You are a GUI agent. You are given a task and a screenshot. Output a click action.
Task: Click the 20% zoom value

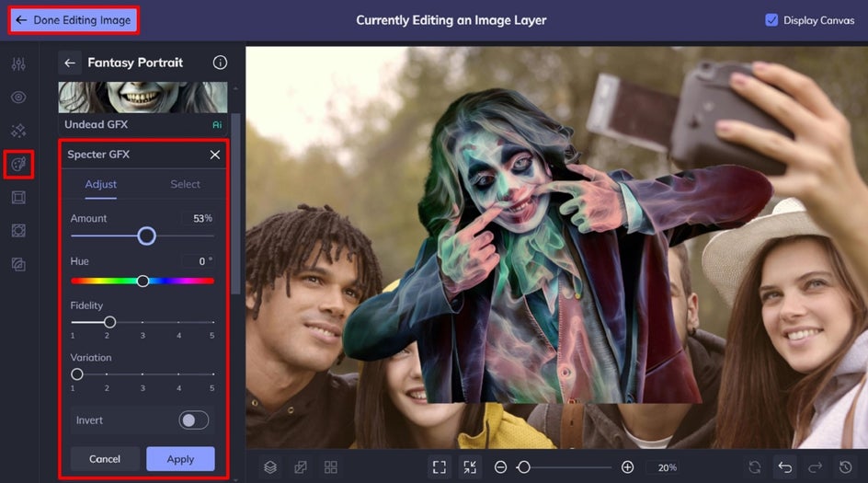click(x=667, y=468)
